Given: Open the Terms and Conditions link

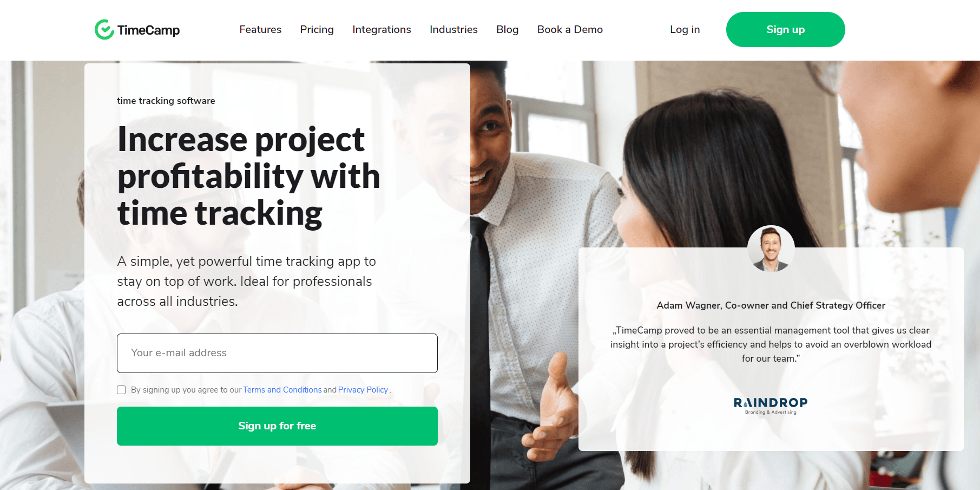Looking at the screenshot, I should 282,390.
